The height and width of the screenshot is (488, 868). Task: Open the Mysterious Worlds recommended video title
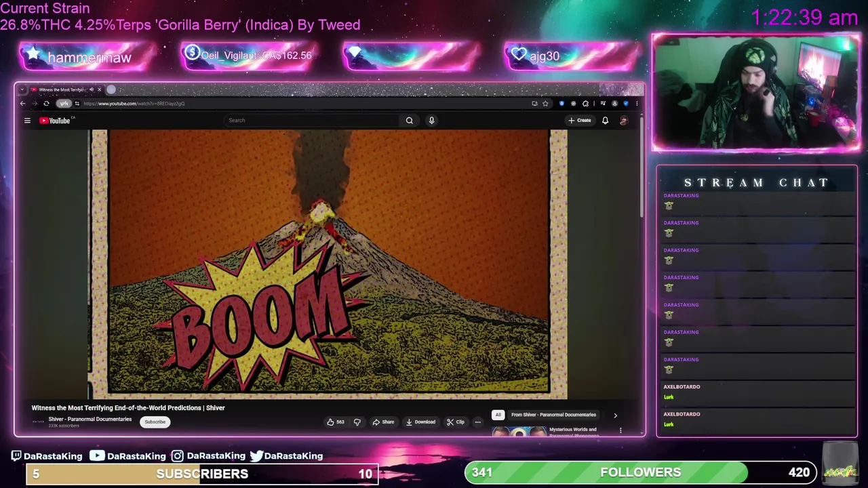pos(573,431)
